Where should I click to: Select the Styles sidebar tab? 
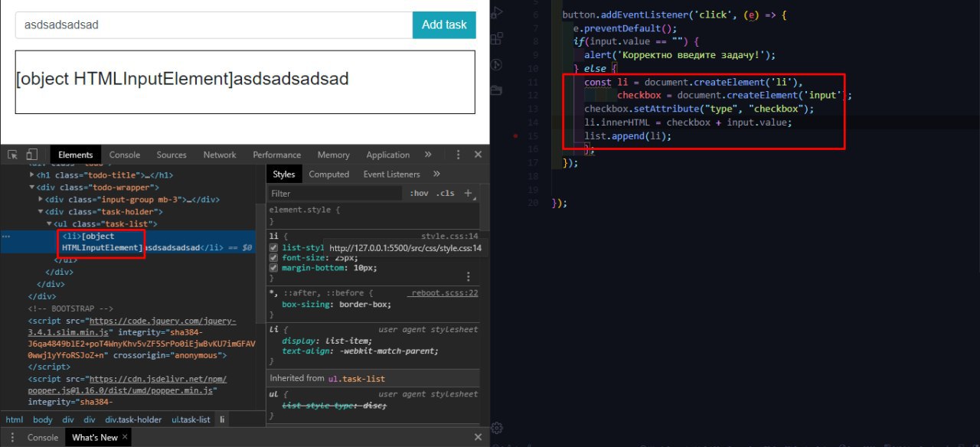pos(284,175)
